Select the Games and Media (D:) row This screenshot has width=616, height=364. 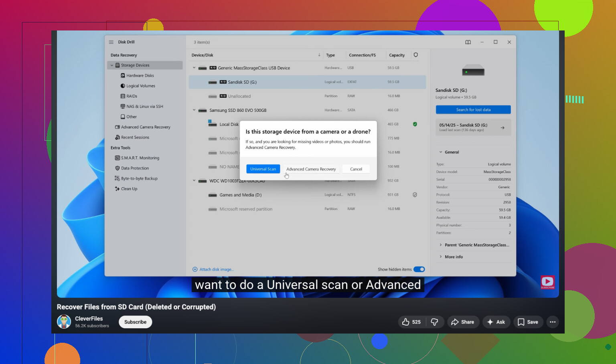308,195
